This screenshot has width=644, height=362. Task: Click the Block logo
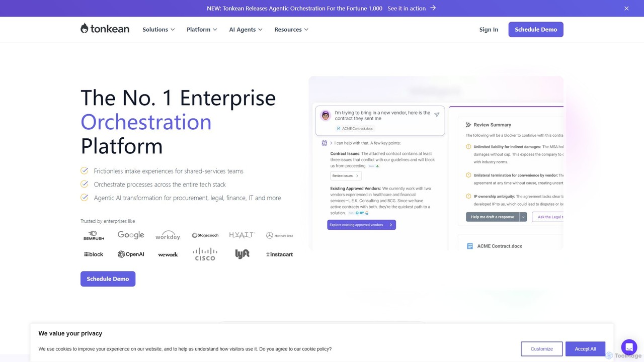(94, 254)
